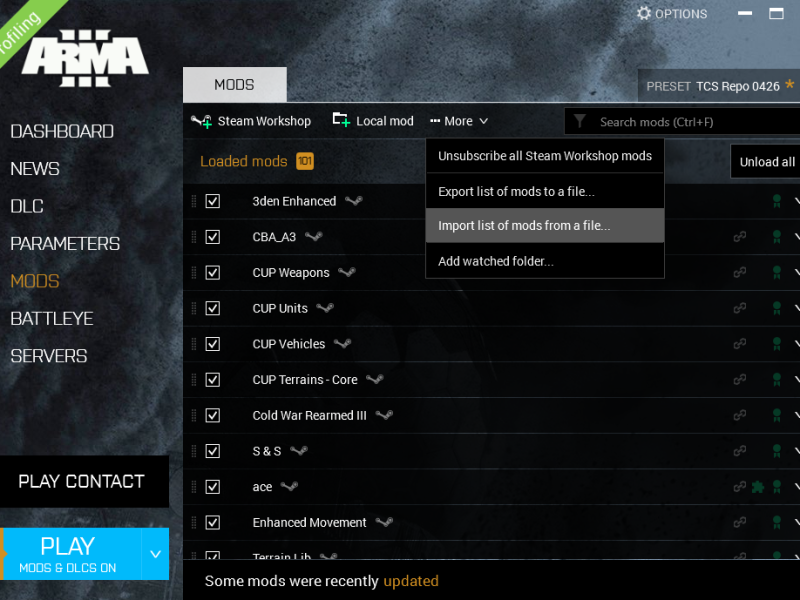
Task: Expand details chevron on CUP Units row
Action: tap(797, 308)
